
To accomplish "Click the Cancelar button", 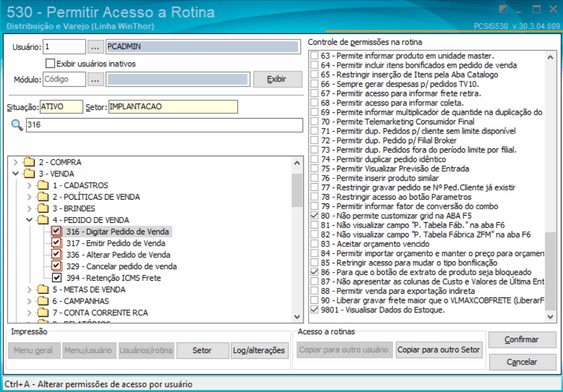I will point(522,362).
